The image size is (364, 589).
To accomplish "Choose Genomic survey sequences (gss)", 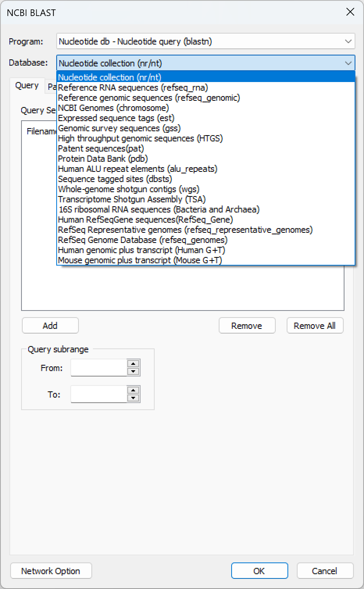I will pyautogui.click(x=206, y=128).
